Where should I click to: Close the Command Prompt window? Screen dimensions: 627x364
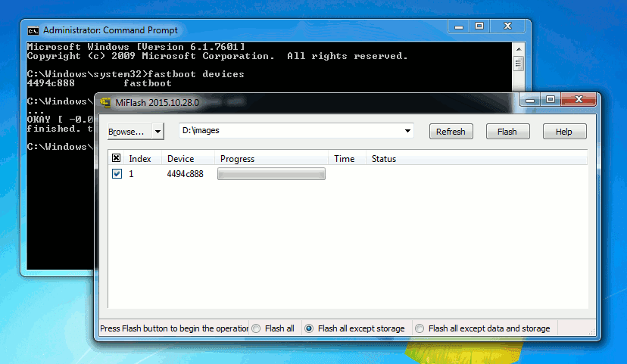point(507,26)
